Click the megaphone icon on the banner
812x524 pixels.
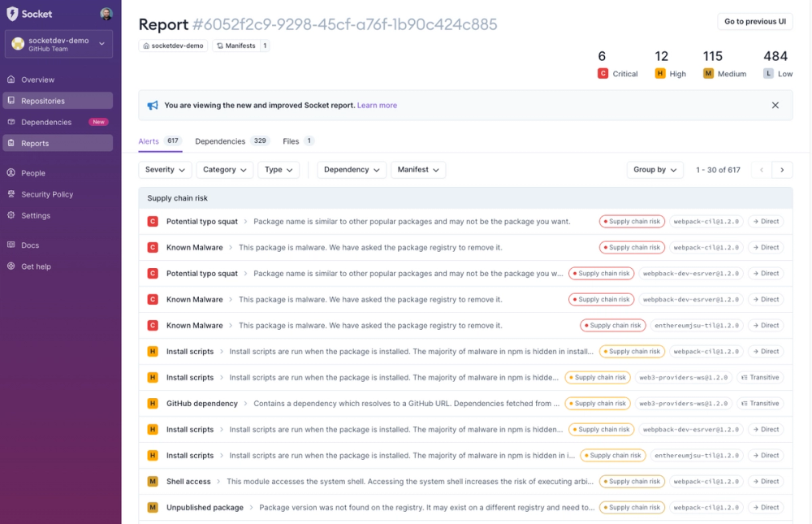pyautogui.click(x=153, y=105)
